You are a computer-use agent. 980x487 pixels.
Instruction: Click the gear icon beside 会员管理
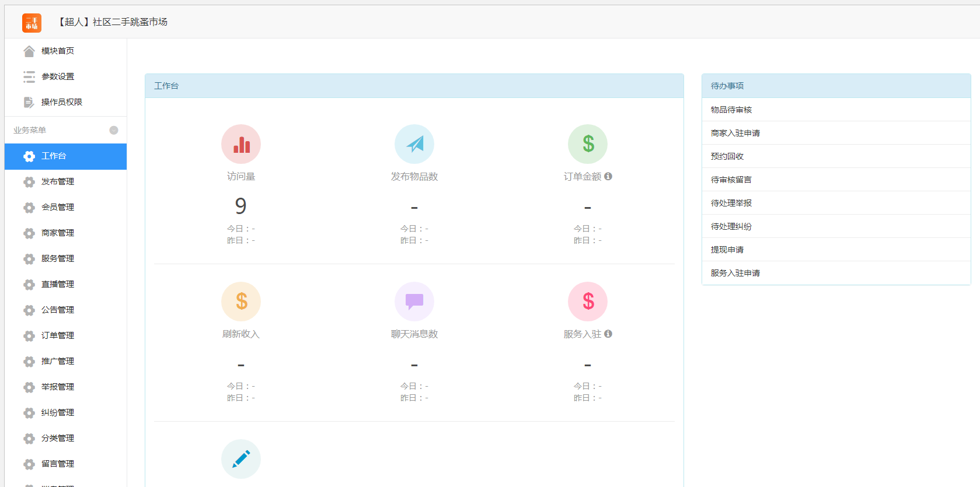tap(29, 208)
